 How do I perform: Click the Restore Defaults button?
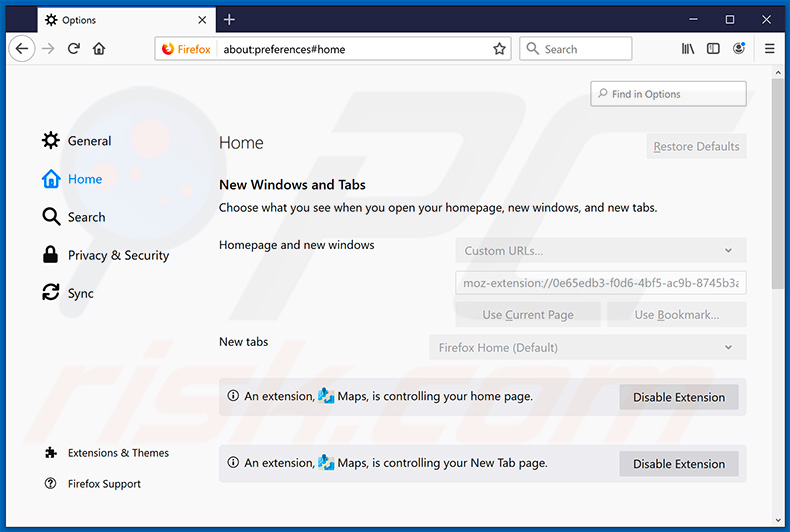[x=696, y=147]
